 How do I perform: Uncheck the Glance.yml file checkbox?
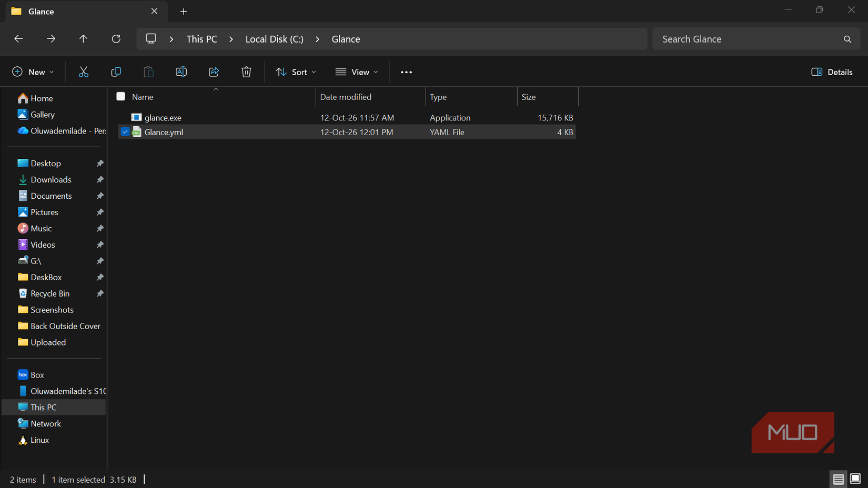[x=125, y=132]
